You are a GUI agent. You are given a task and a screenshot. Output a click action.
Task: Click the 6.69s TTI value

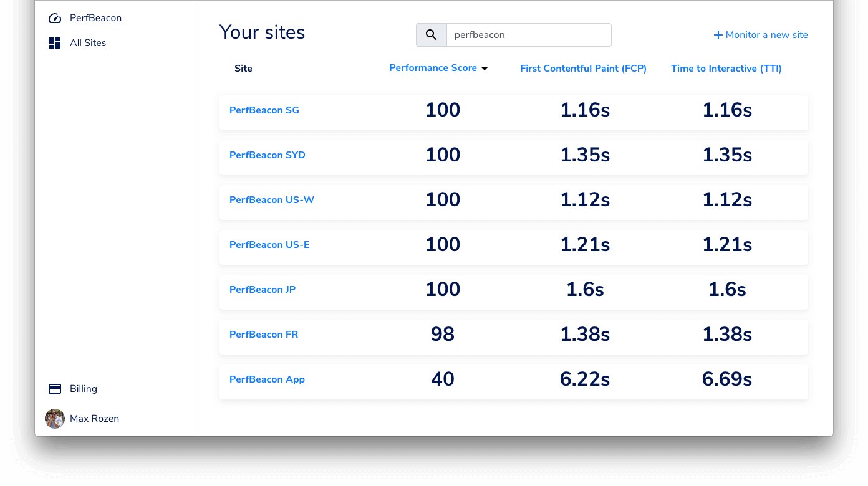point(727,379)
